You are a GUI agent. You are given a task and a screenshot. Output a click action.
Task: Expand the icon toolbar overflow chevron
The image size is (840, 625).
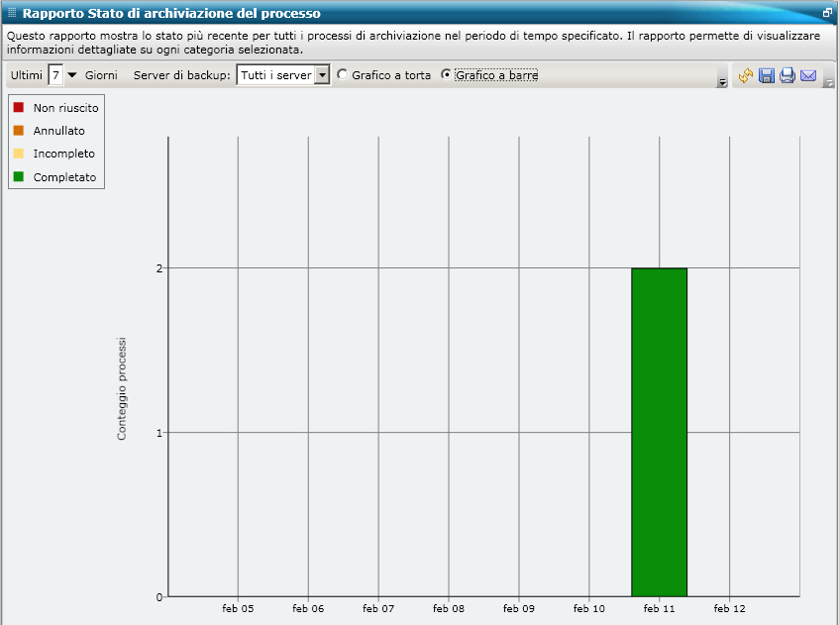pos(829,82)
